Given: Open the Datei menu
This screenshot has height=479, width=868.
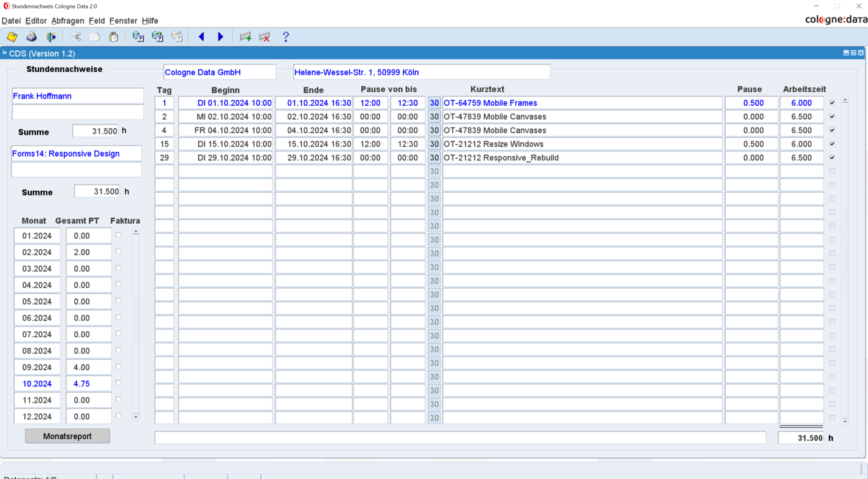Looking at the screenshot, I should pos(11,21).
